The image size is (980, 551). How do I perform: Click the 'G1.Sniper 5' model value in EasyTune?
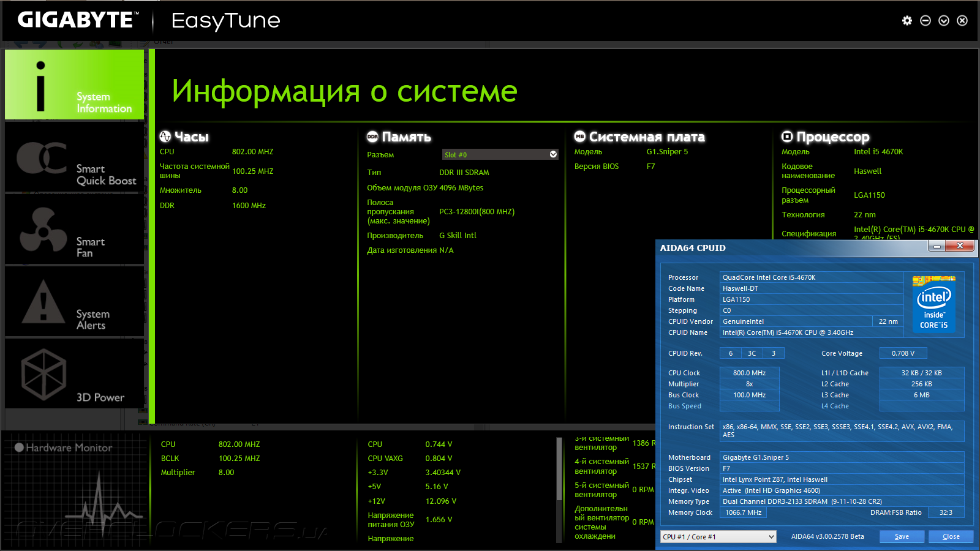click(x=667, y=152)
